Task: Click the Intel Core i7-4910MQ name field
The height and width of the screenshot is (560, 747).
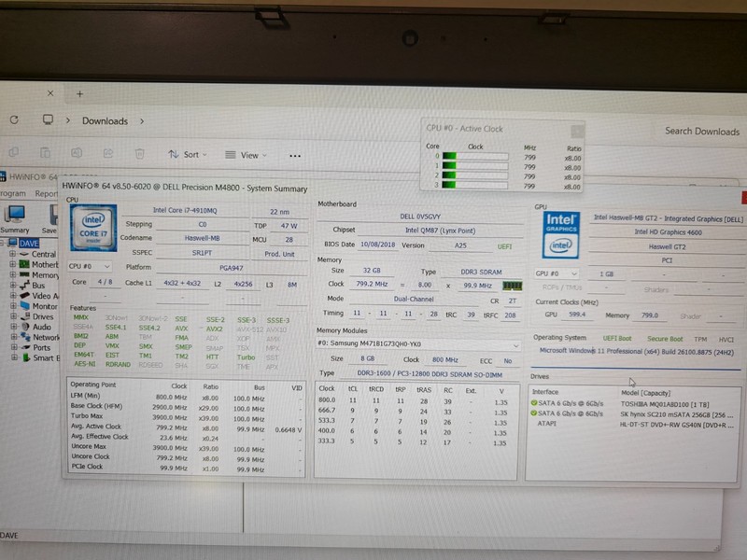Action: (185, 210)
